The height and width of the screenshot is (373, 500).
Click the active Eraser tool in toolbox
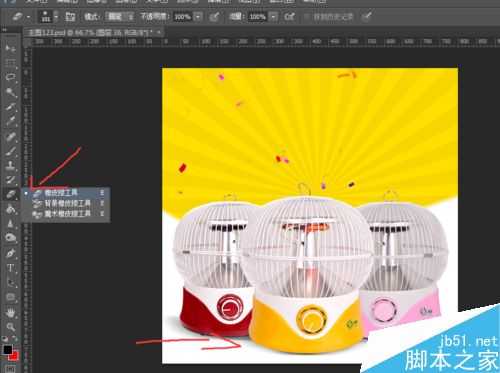tap(11, 194)
